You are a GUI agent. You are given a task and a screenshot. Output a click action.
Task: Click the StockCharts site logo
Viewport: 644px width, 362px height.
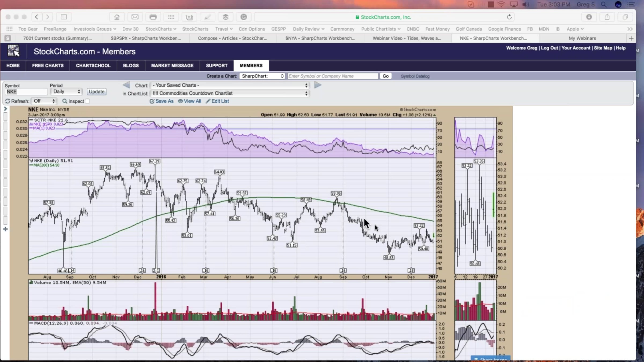point(13,51)
